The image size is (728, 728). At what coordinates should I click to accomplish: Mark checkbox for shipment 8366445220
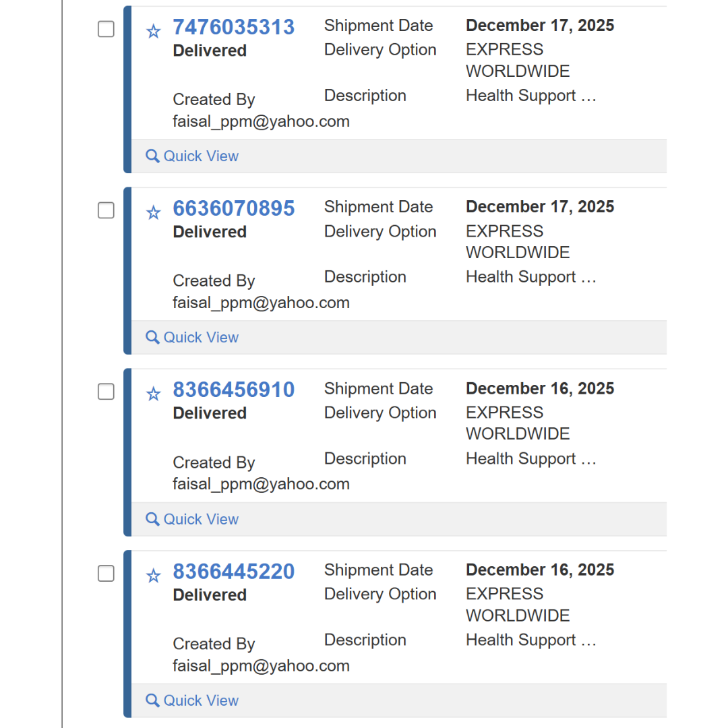[x=106, y=574]
